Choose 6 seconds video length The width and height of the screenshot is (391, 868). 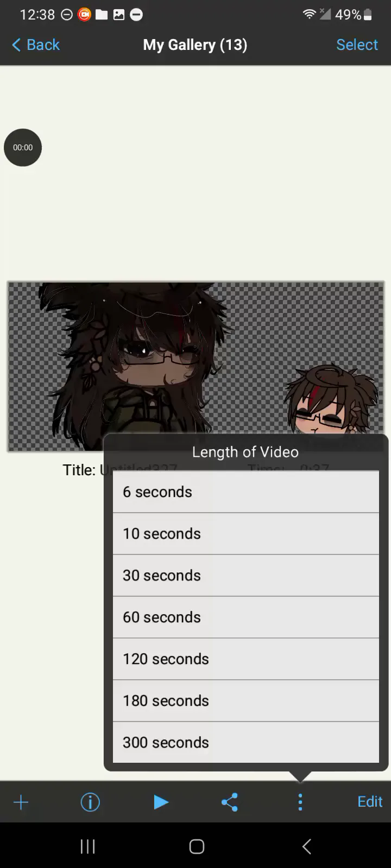246,492
